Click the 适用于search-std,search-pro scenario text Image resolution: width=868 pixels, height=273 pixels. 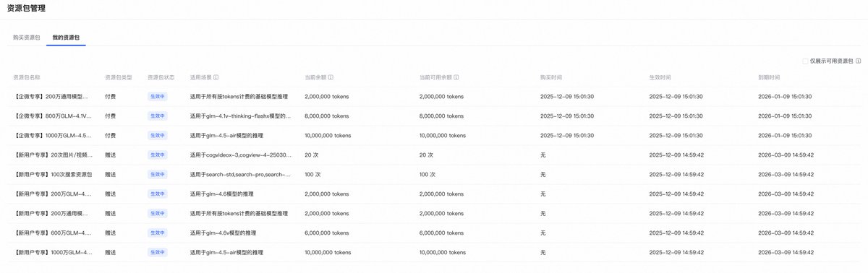click(240, 174)
